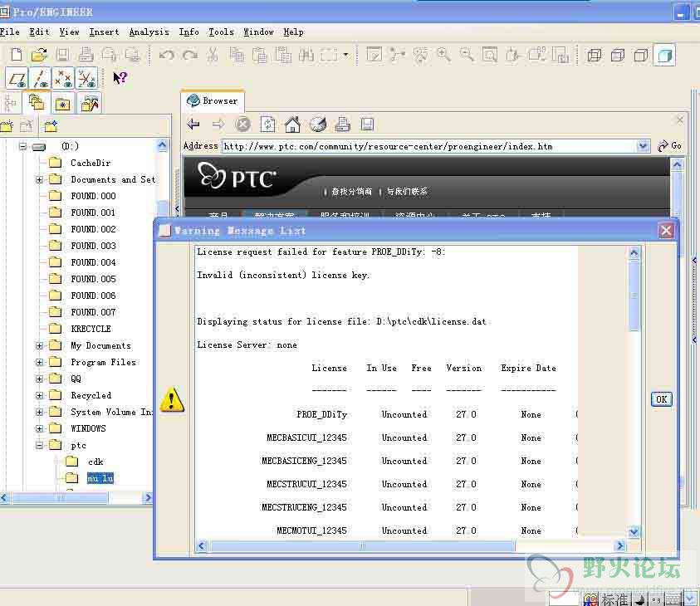This screenshot has width=700, height=606.
Task: Click the Save icon in the main toolbar
Action: coord(62,55)
